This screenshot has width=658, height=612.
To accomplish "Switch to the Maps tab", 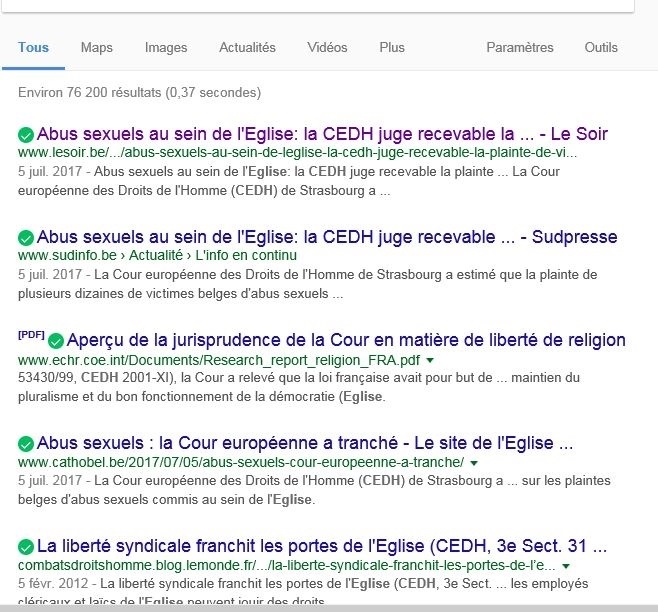I will click(x=97, y=47).
